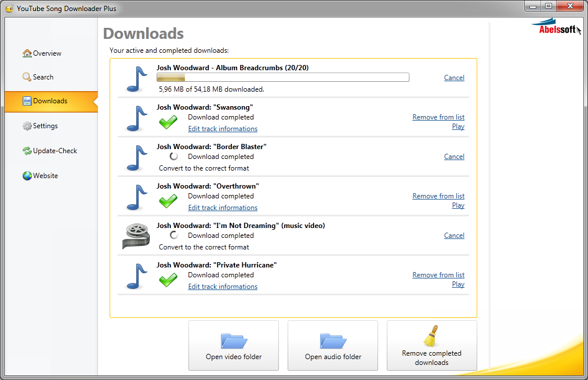This screenshot has height=380, width=588.
Task: Click the title Josh Woodward: "Swansong"
Action: click(205, 107)
